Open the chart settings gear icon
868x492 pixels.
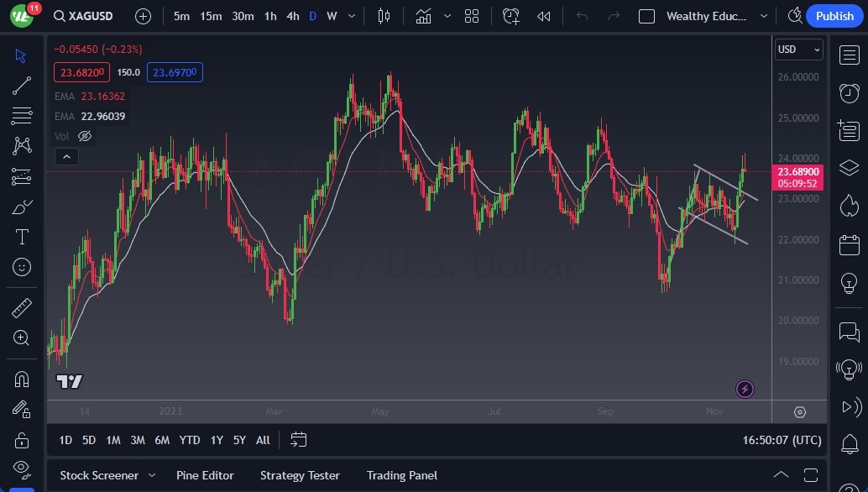[x=799, y=412]
